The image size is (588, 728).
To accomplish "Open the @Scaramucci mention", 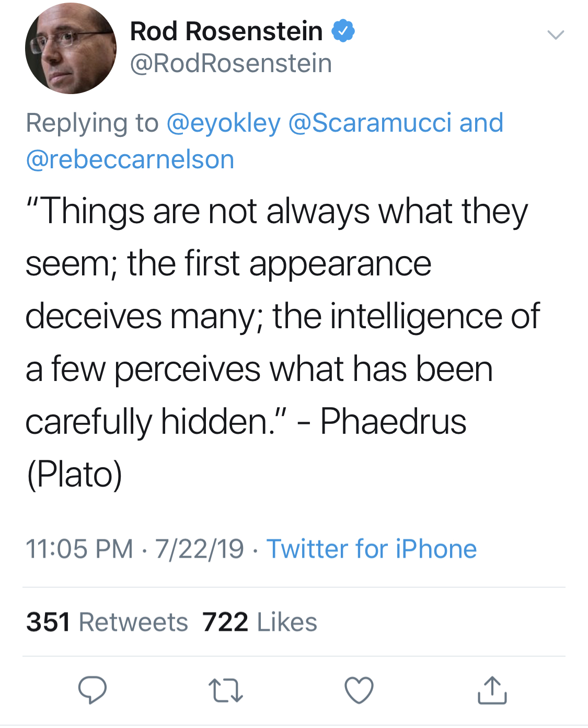I will [x=370, y=123].
